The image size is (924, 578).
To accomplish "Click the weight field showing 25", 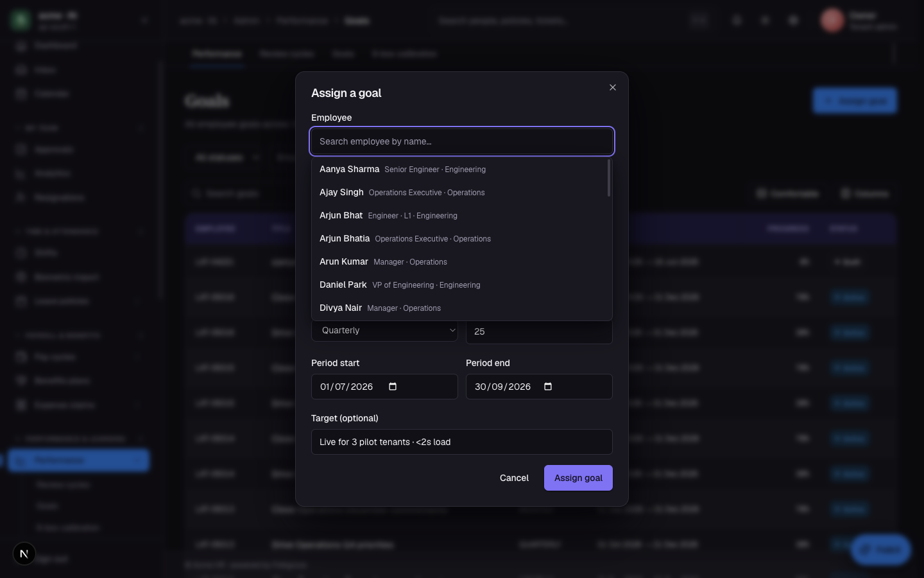I will pos(539,331).
